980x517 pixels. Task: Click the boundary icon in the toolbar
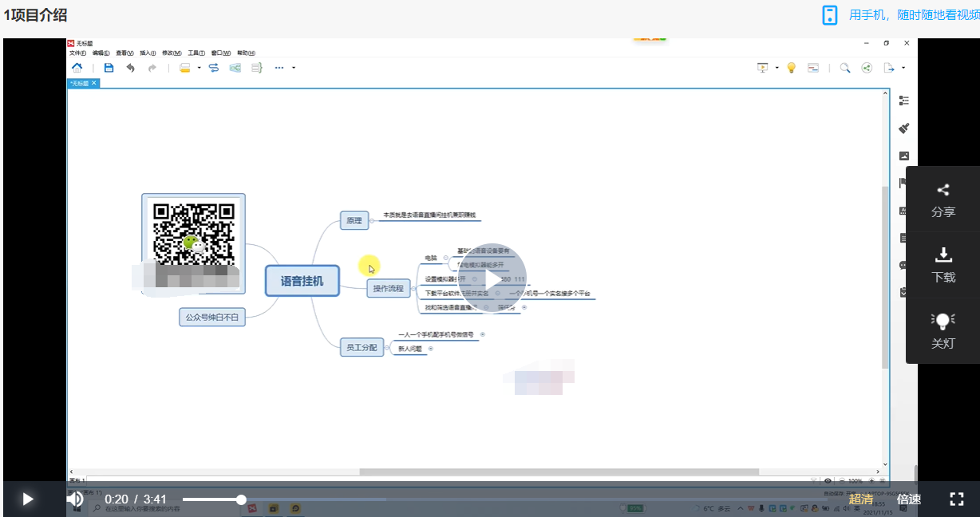[x=235, y=68]
